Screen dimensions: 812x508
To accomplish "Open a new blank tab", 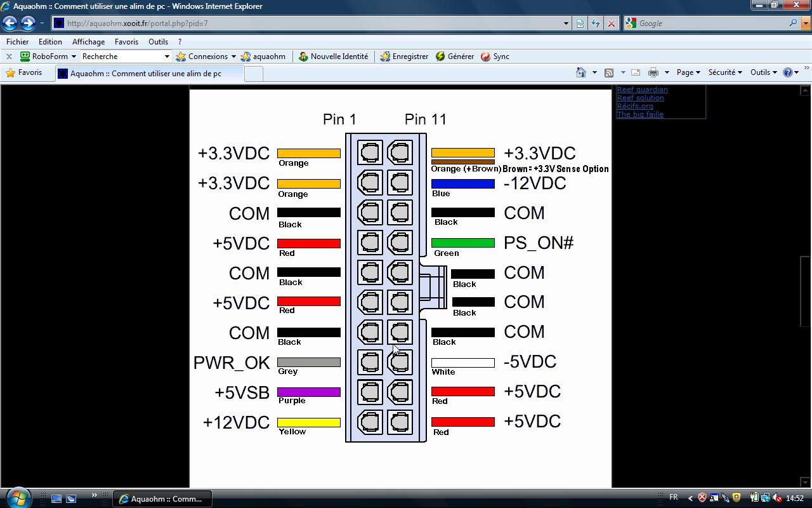I will click(x=253, y=74).
